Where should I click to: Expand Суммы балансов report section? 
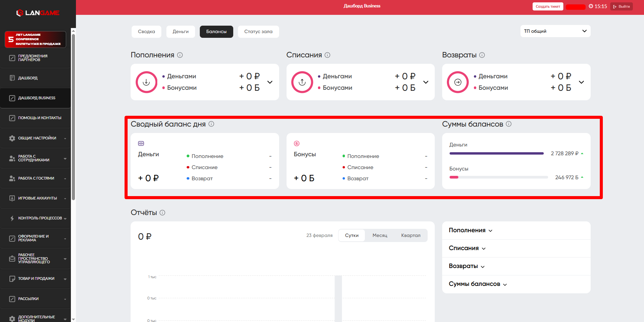478,284
